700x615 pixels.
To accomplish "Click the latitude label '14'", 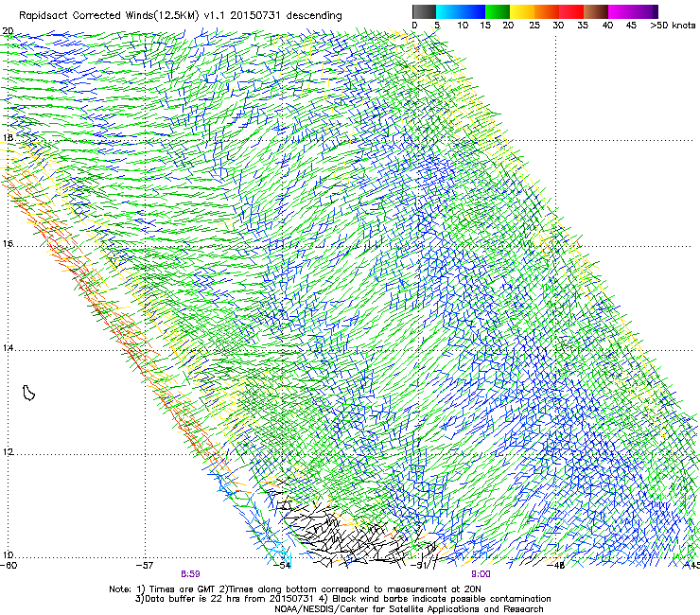I will pyautogui.click(x=8, y=348).
